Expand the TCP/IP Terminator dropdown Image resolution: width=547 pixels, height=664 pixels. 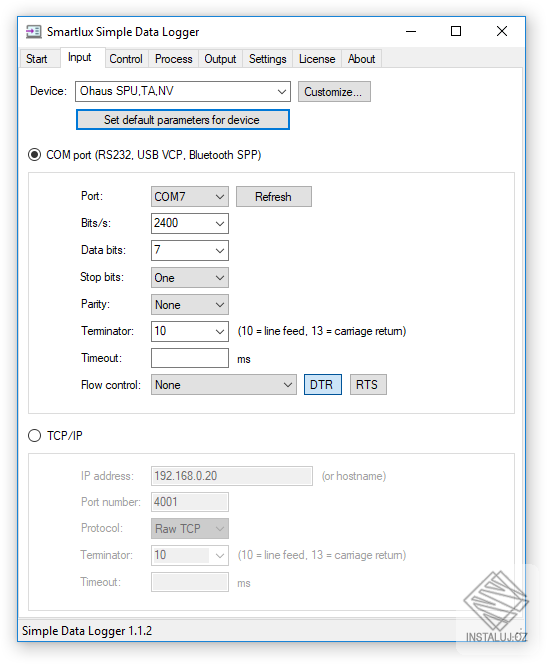pos(190,555)
